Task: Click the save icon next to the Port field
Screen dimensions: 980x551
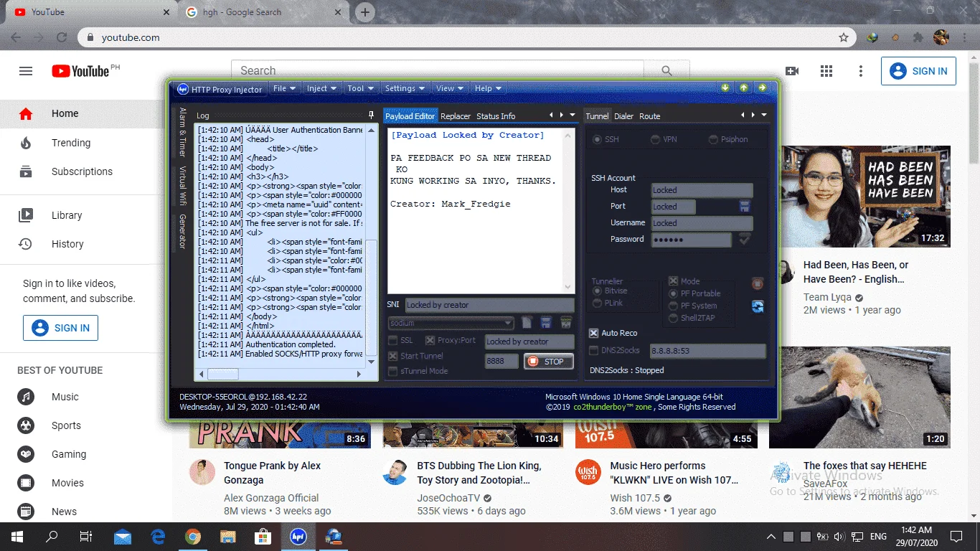Action: tap(745, 207)
